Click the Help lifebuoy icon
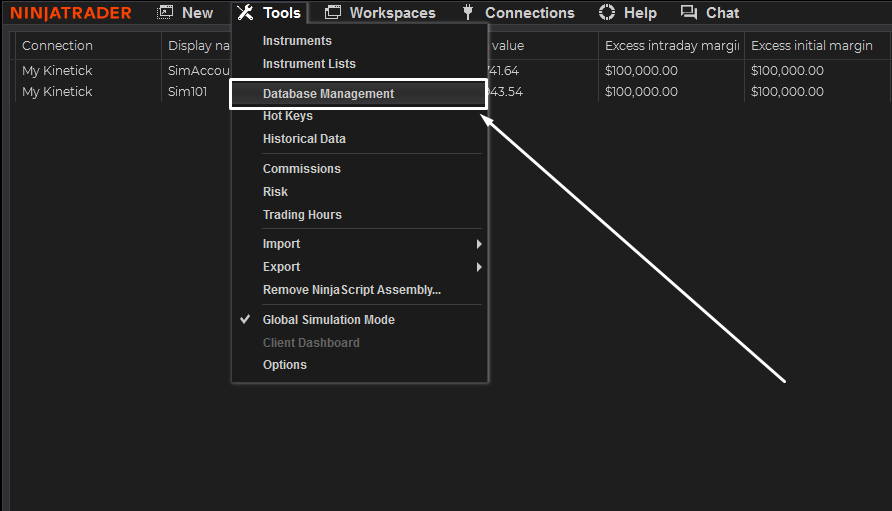Viewport: 892px width, 511px height. 607,12
